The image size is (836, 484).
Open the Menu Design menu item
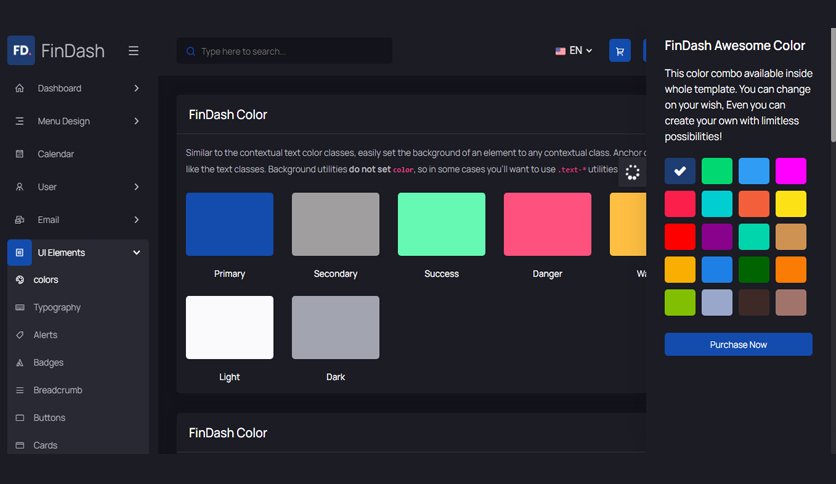tap(78, 121)
